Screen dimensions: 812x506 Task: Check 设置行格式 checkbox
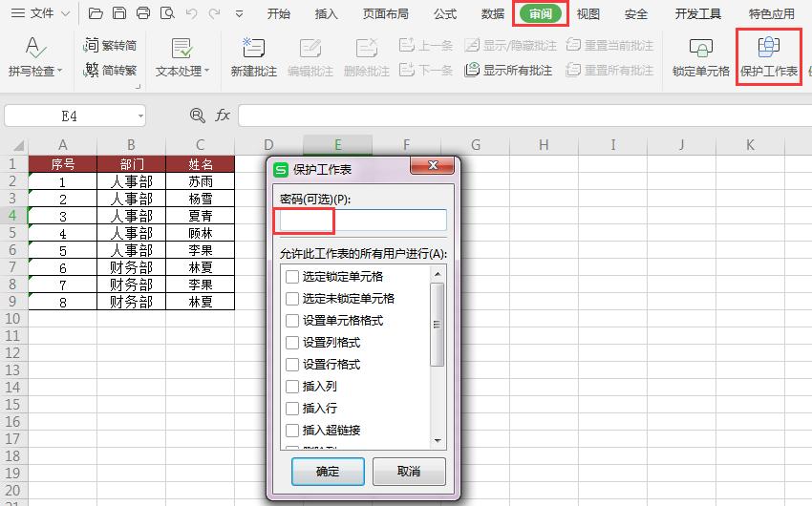pyautogui.click(x=292, y=365)
